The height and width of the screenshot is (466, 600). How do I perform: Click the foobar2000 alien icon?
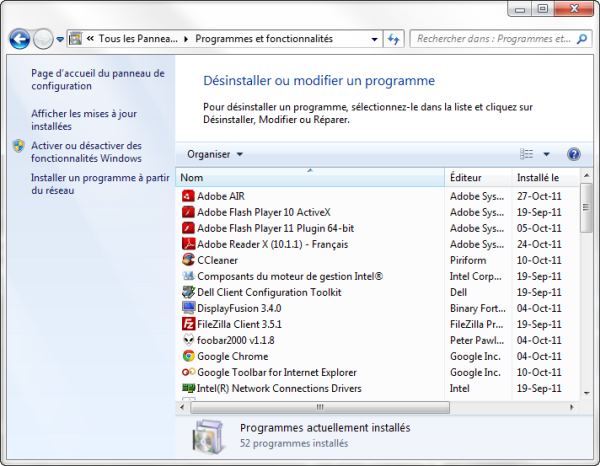tap(188, 340)
